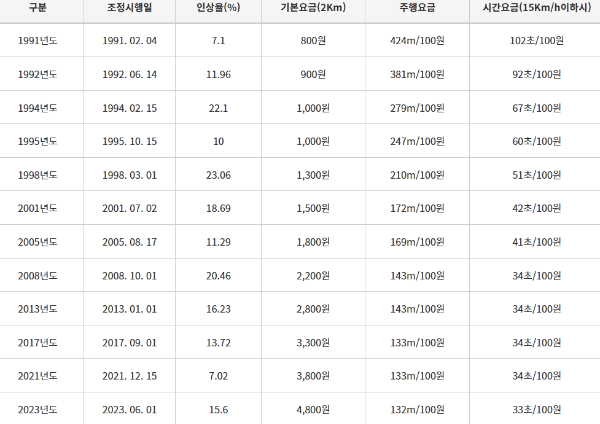
Task: Click the 구분 column header
Action: tap(38, 7)
